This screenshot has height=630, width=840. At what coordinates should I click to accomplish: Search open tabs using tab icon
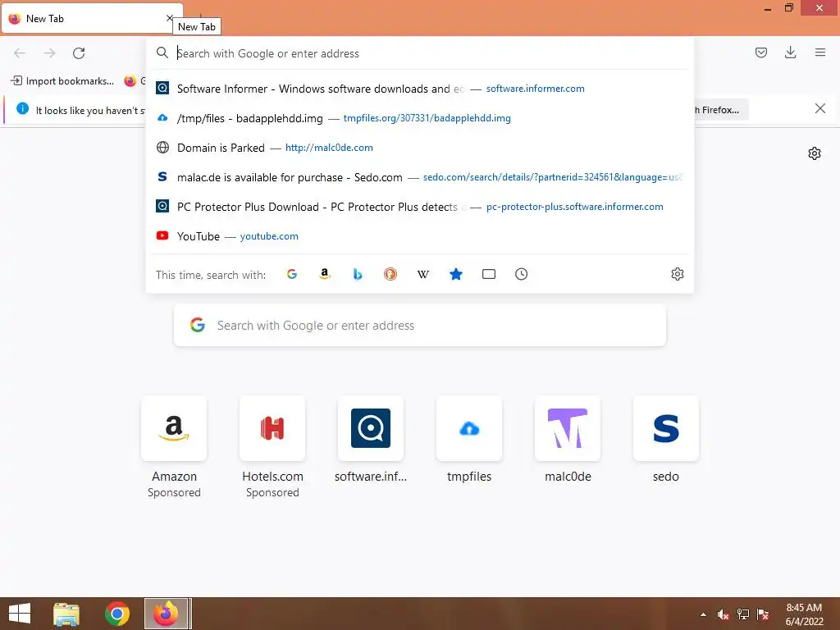click(489, 274)
